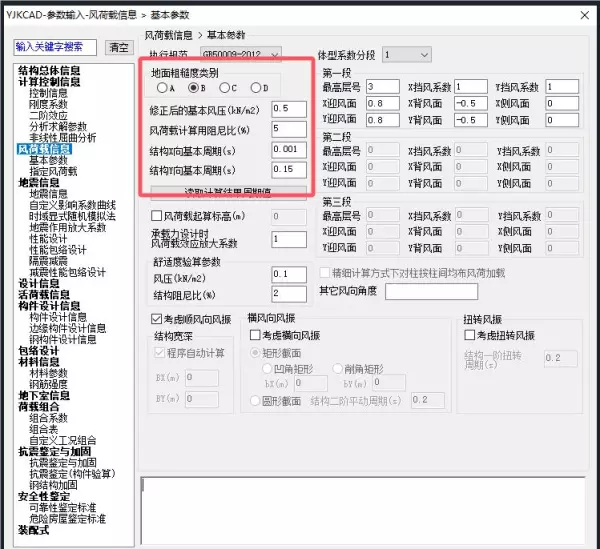600x549 pixels.
Task: Select 风荷载信息 tree item
Action: pyautogui.click(x=44, y=149)
